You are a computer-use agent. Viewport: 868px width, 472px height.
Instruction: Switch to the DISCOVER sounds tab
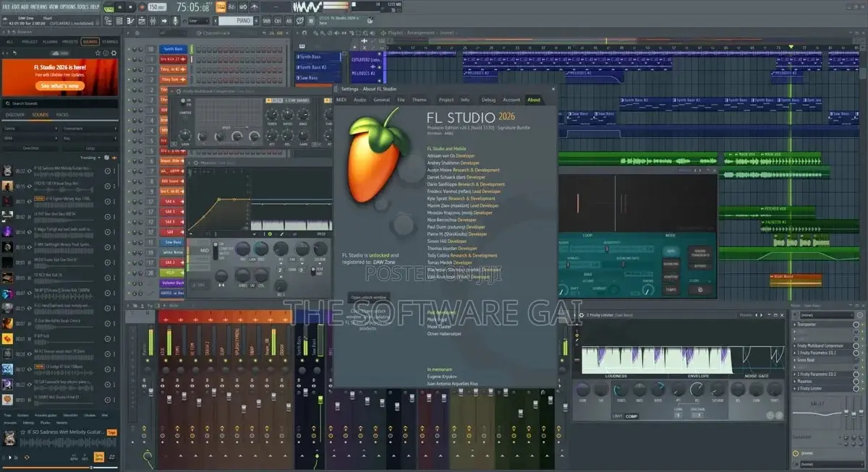(x=15, y=114)
